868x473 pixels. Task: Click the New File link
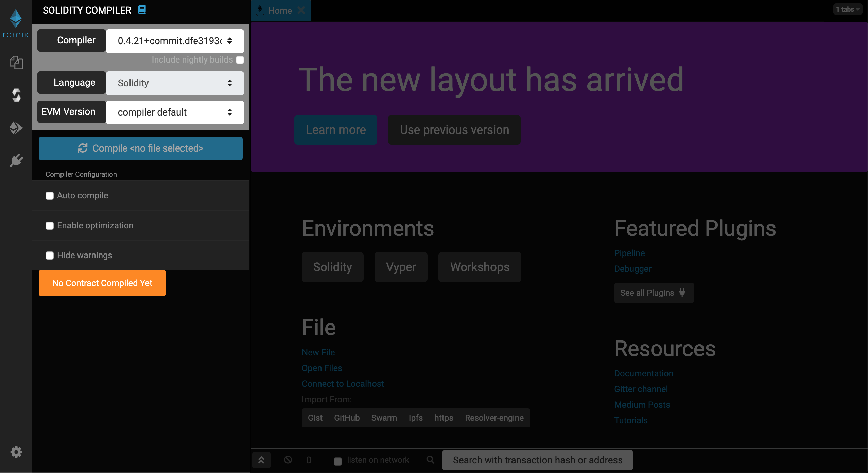pos(318,352)
